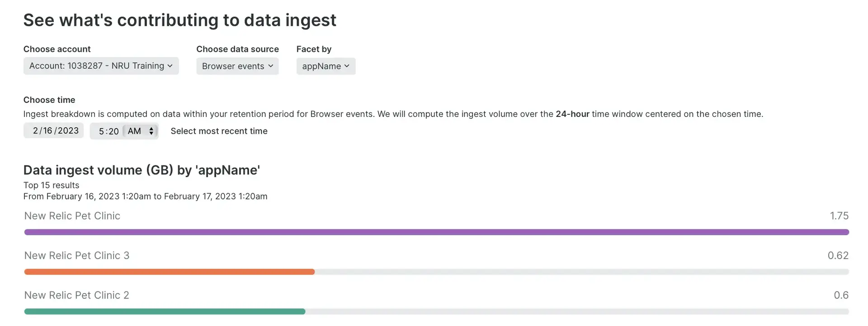This screenshot has width=868, height=326.
Task: Expand the Browser events data source dropdown
Action: pos(237,66)
